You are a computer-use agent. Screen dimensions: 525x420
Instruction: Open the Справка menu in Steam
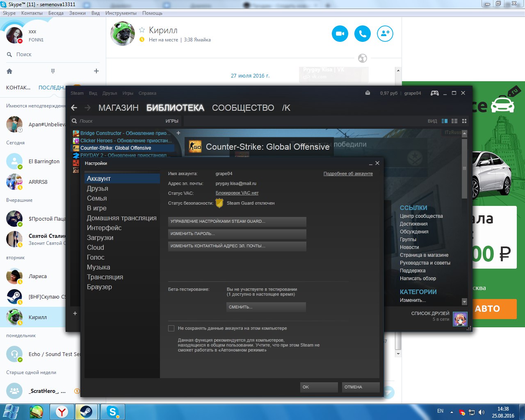pos(147,93)
